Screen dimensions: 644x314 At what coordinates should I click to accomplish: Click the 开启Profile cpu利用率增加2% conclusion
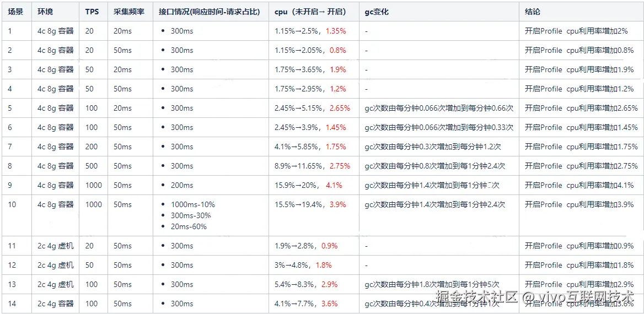coord(576,31)
